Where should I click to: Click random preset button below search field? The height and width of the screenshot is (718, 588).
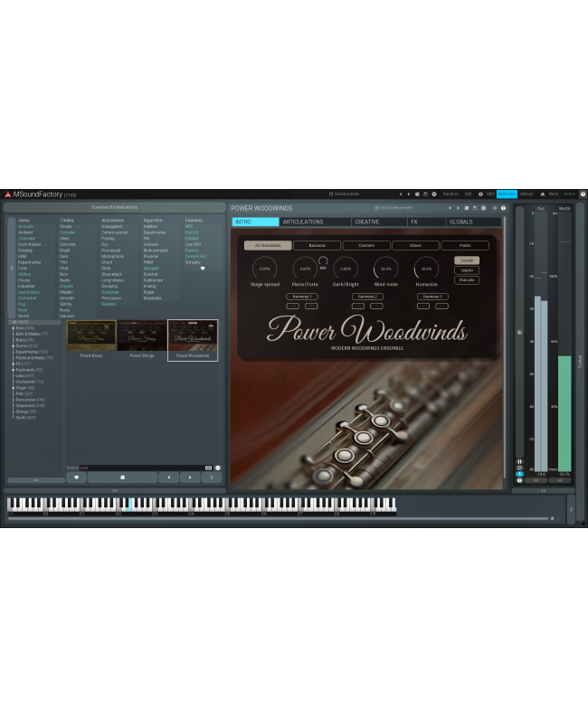(x=122, y=477)
